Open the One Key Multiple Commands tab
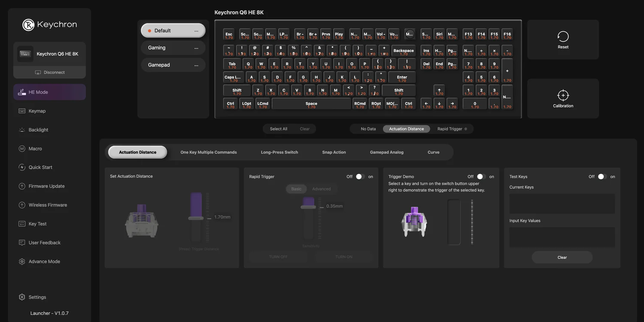 (209, 152)
